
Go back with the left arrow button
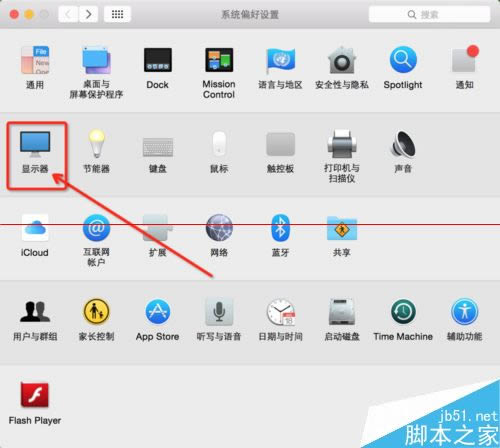click(x=69, y=14)
